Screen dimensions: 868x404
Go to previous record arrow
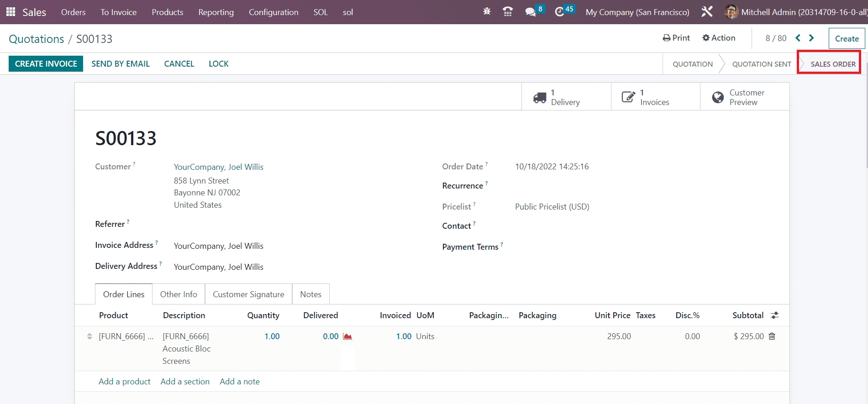tap(798, 38)
